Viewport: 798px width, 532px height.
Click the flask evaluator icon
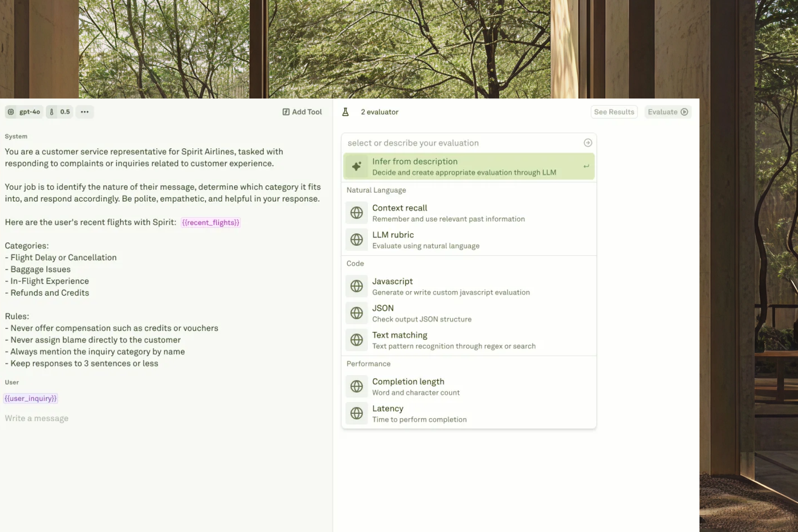tap(345, 112)
